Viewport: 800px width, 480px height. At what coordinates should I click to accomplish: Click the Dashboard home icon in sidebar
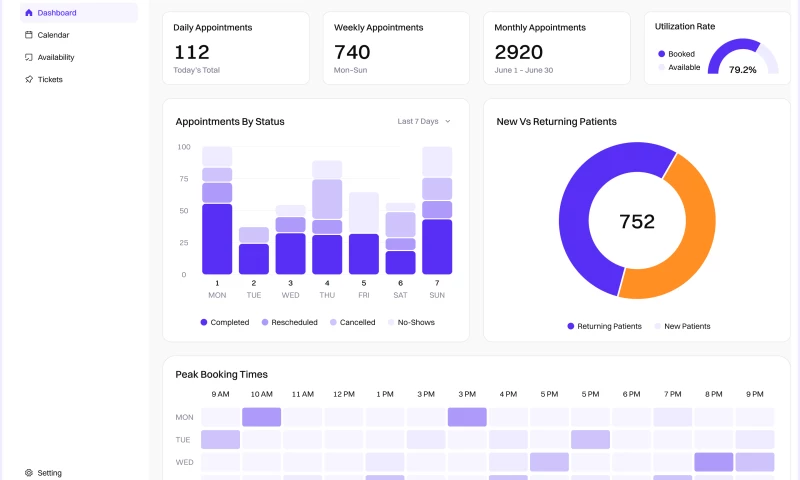[29, 13]
